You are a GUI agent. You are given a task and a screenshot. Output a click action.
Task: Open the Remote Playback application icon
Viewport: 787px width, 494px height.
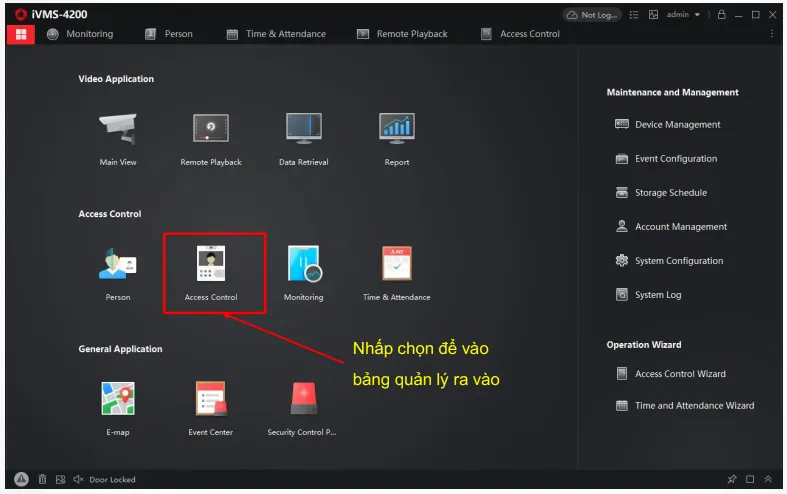point(211,129)
